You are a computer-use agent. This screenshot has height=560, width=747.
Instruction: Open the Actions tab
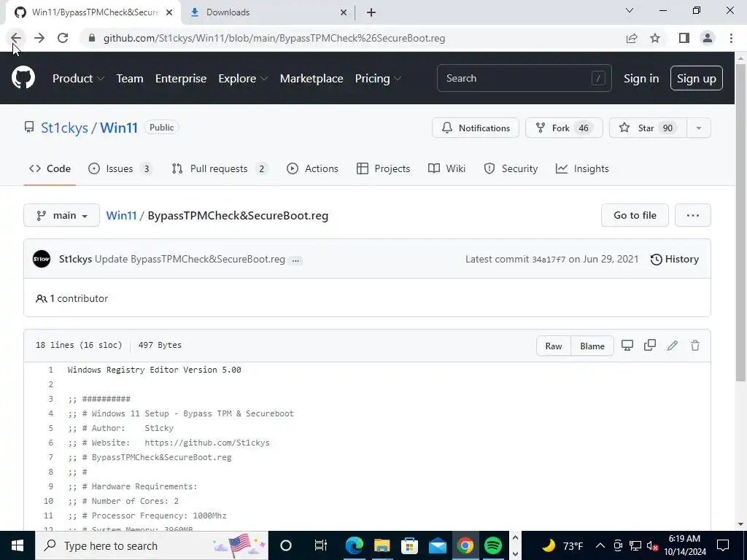[x=312, y=168]
